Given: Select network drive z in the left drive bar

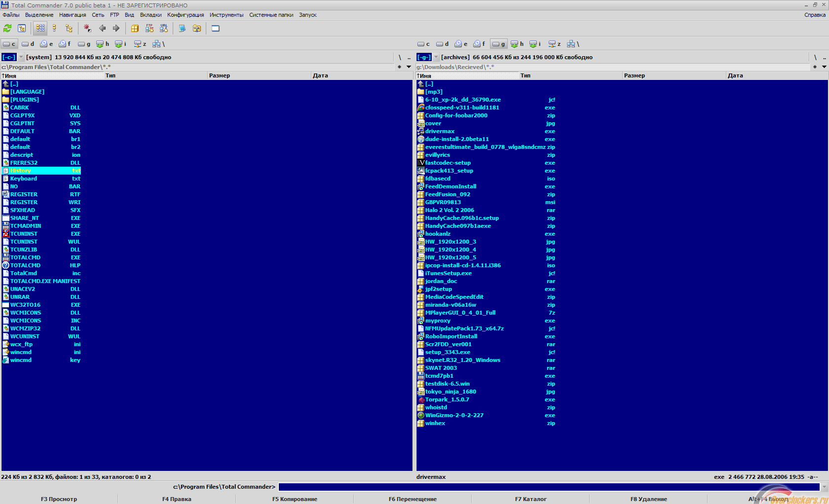Looking at the screenshot, I should coord(140,44).
